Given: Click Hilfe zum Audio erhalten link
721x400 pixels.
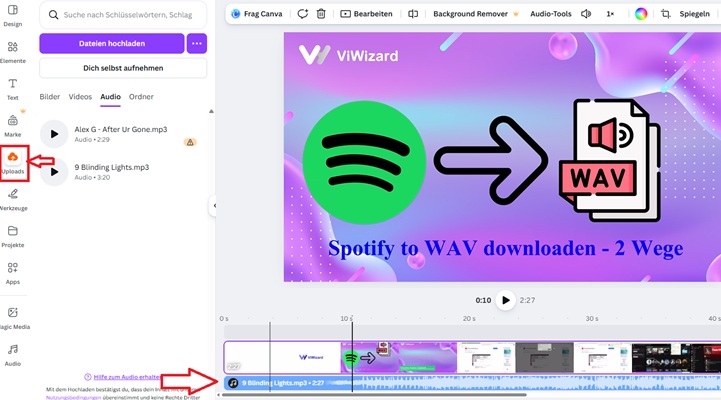Looking at the screenshot, I should point(126,377).
